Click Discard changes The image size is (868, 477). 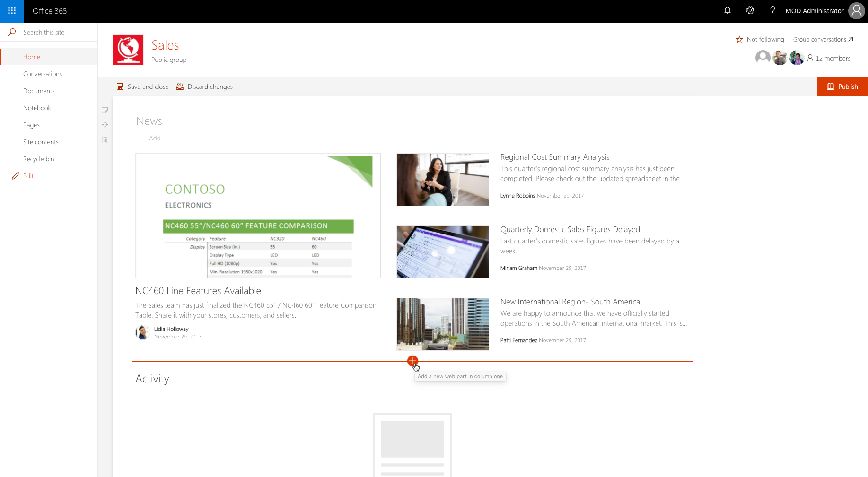coord(204,87)
